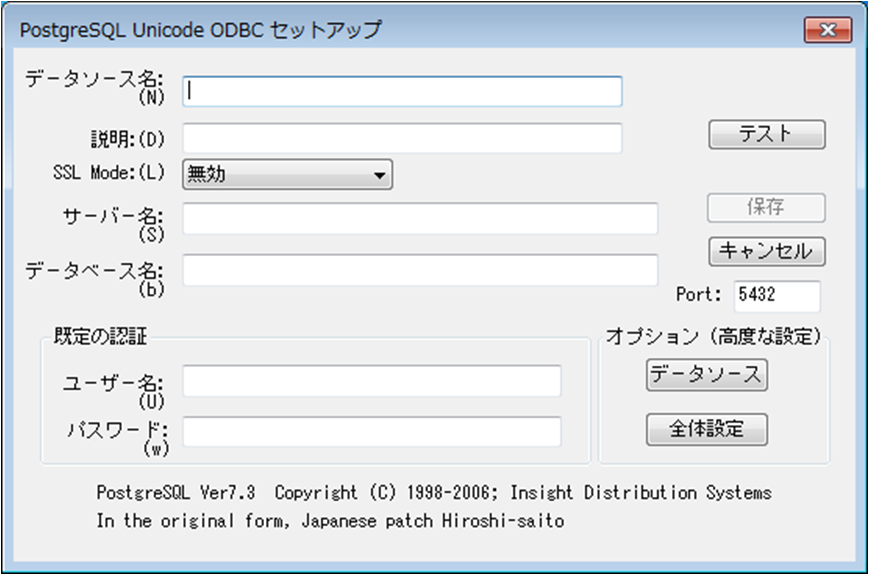Click the キャンセル cancel button
Image resolution: width=869 pixels, height=575 pixels.
pyautogui.click(x=766, y=251)
